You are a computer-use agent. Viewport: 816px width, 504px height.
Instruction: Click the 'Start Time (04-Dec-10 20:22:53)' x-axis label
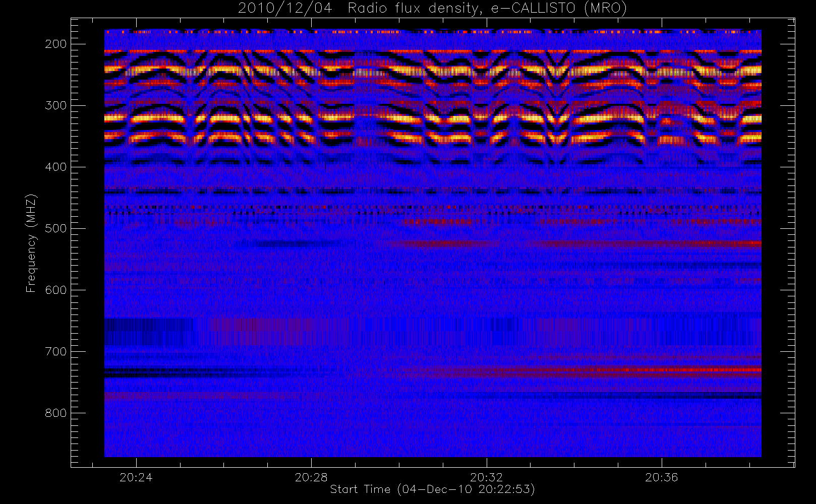click(x=432, y=489)
